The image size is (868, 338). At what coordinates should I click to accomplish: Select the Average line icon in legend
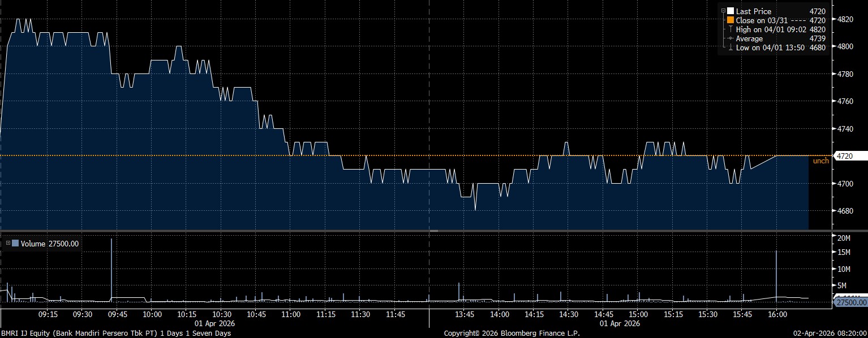click(731, 38)
